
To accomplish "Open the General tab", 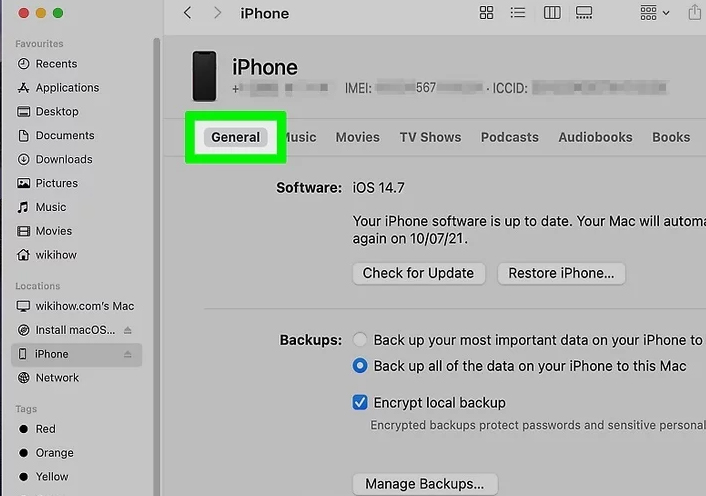I will [x=235, y=137].
